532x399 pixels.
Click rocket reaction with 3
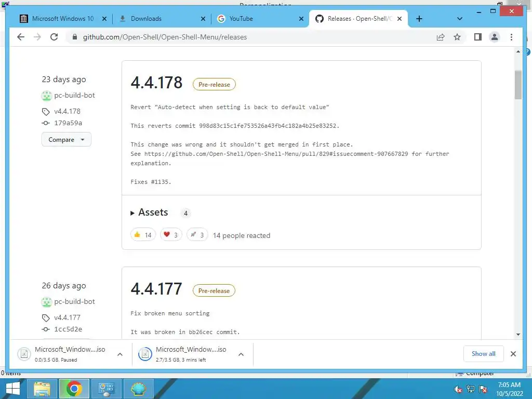click(x=197, y=235)
